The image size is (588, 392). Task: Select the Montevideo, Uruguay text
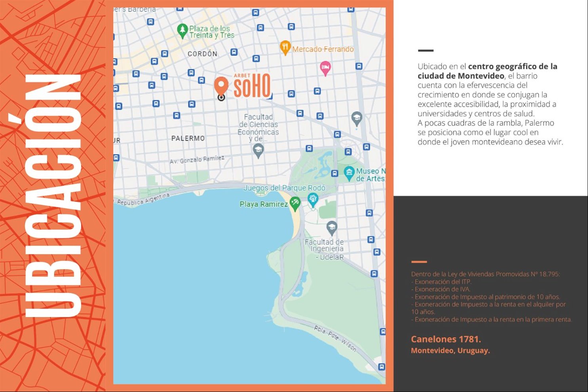tap(450, 351)
